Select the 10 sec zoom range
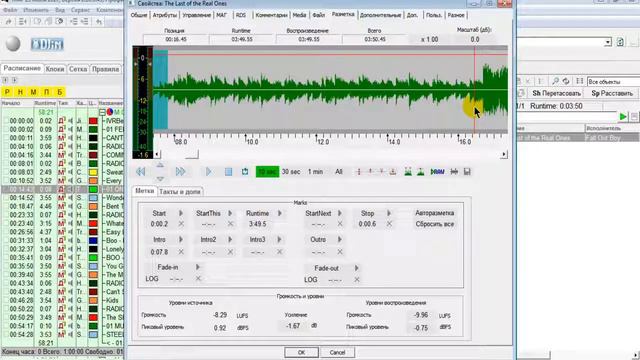 click(267, 171)
